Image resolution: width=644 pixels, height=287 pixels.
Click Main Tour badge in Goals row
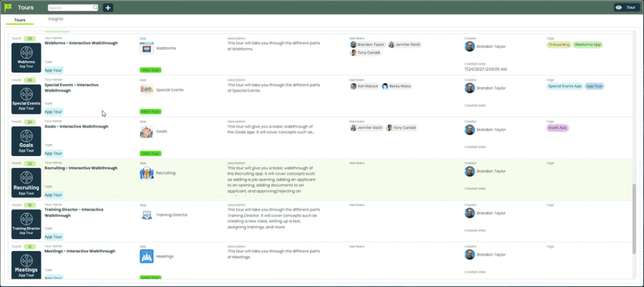[x=150, y=154]
